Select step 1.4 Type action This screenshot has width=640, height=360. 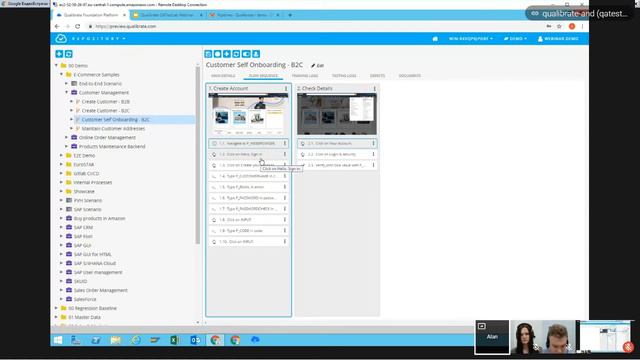pyautogui.click(x=248, y=176)
